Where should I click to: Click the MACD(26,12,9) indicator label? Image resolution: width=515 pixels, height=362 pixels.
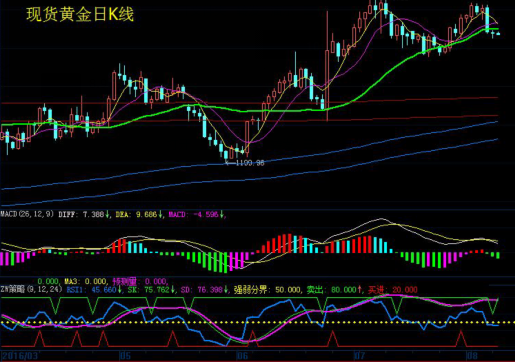[x=27, y=214]
